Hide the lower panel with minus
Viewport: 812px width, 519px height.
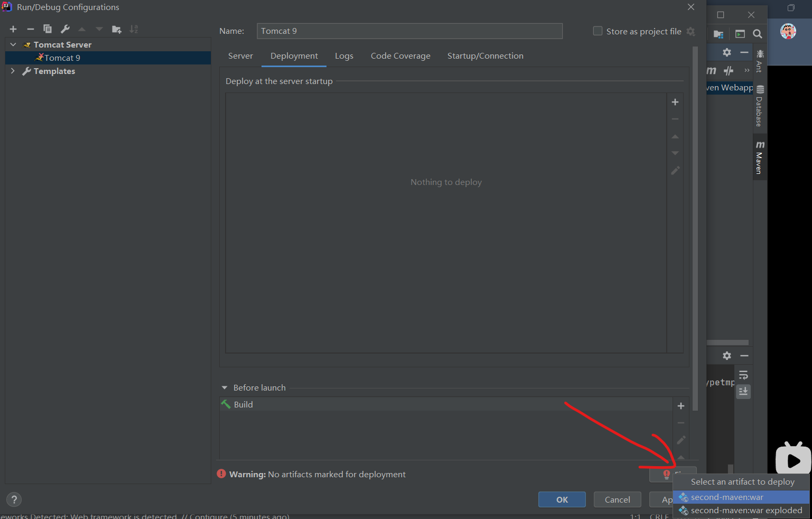[744, 356]
